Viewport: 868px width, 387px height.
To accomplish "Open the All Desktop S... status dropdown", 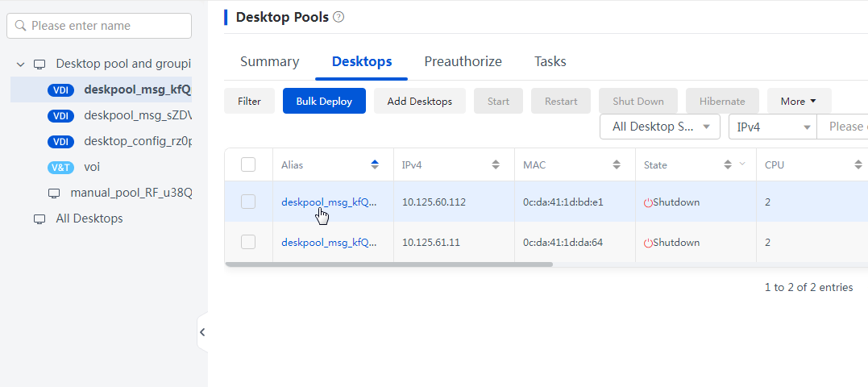I will 660,127.
